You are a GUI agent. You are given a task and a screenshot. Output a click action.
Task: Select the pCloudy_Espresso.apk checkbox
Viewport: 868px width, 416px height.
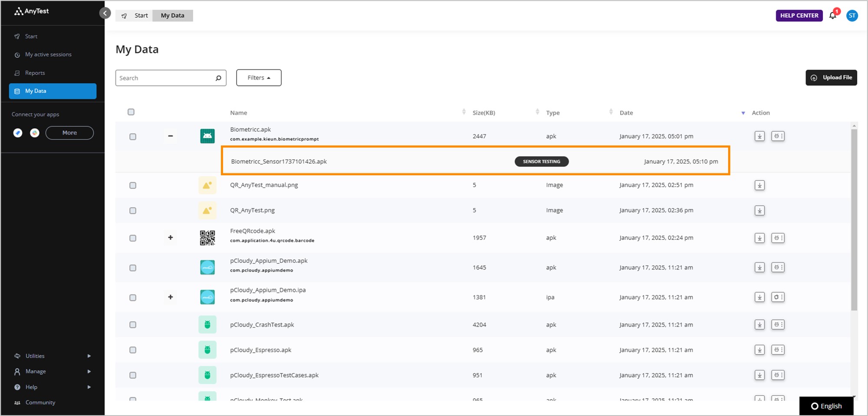(133, 350)
